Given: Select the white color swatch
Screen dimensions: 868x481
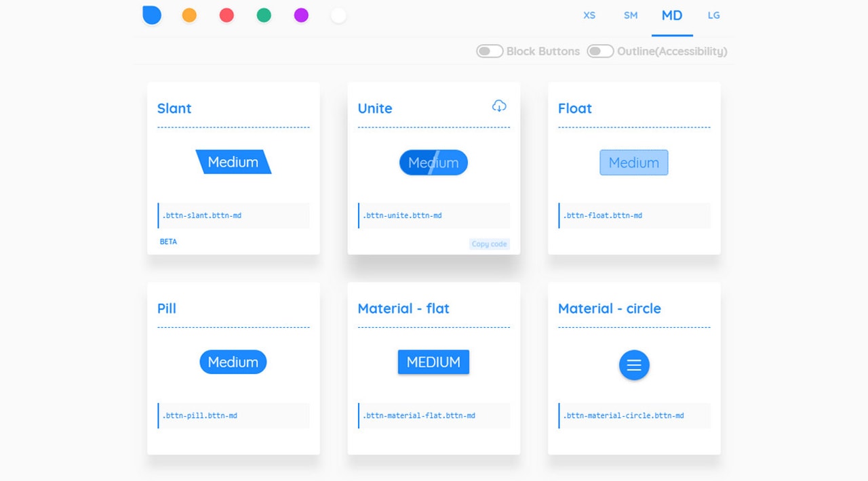Looking at the screenshot, I should [x=338, y=16].
